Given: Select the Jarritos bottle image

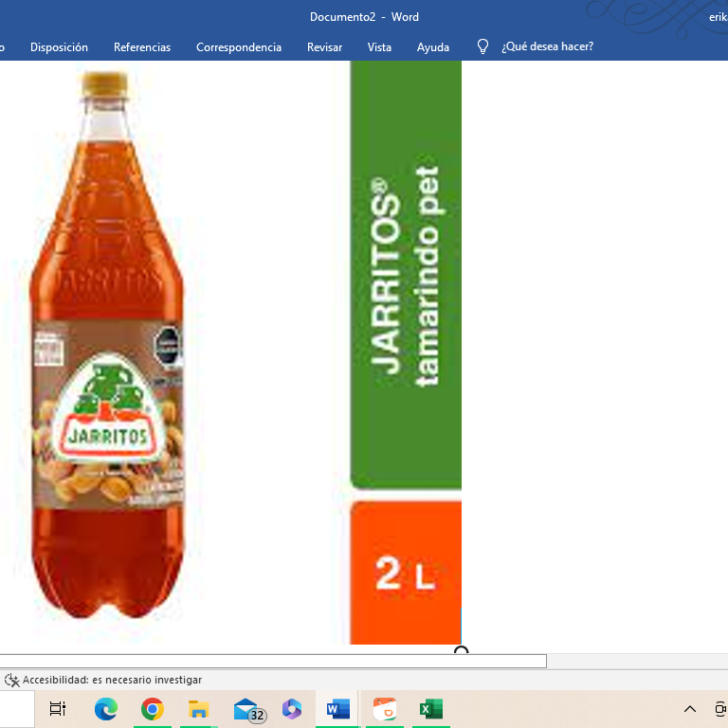Looking at the screenshot, I should click(107, 344).
